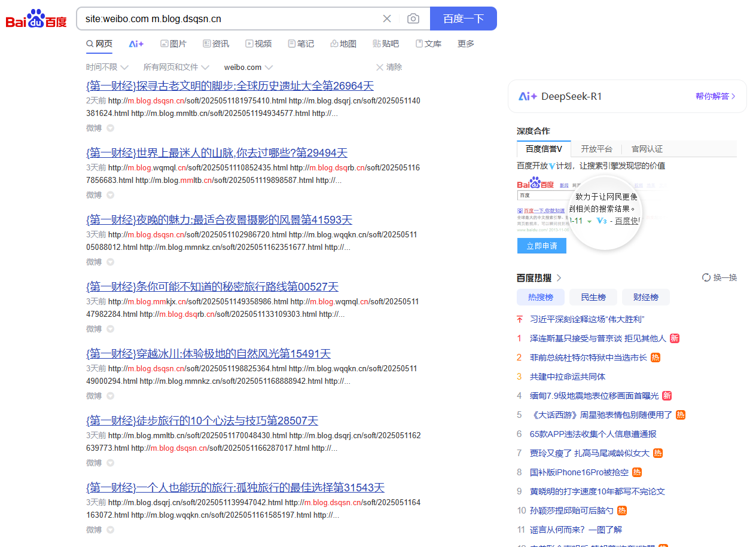Image resolution: width=756 pixels, height=547 pixels.
Task: Expand the weibo.com site filter
Action: tap(248, 67)
